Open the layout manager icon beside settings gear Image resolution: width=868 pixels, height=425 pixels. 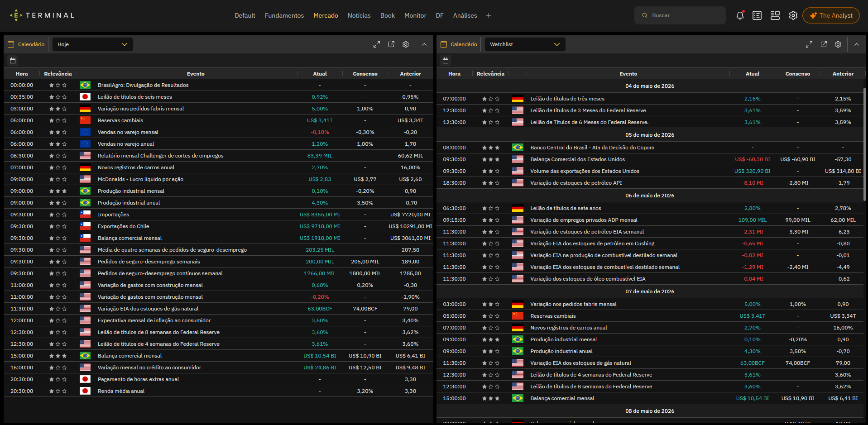775,15
